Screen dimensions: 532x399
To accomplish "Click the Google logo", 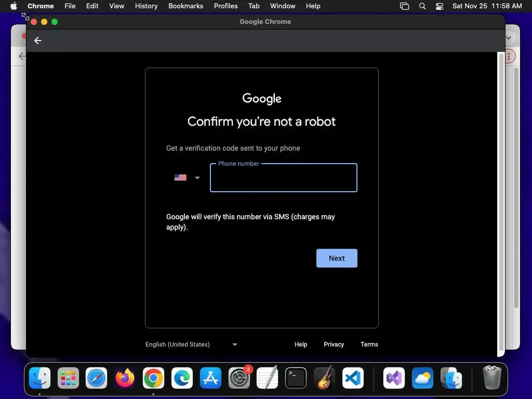I will tap(262, 99).
